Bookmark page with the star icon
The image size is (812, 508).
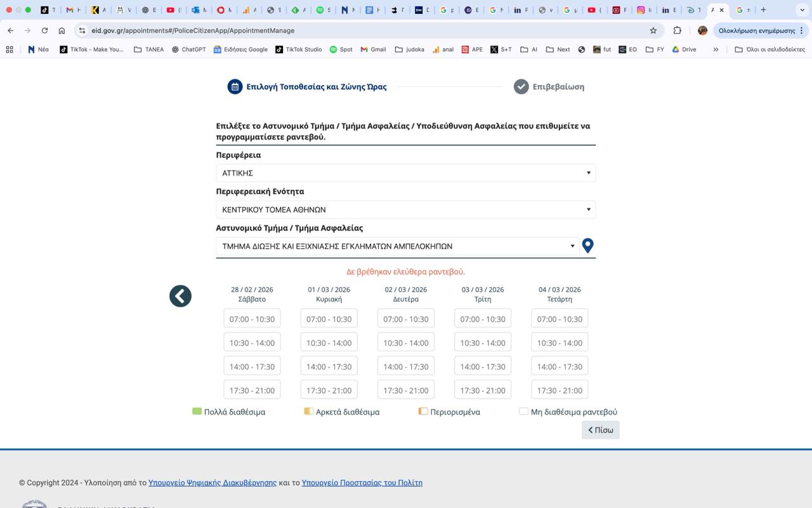click(x=653, y=30)
